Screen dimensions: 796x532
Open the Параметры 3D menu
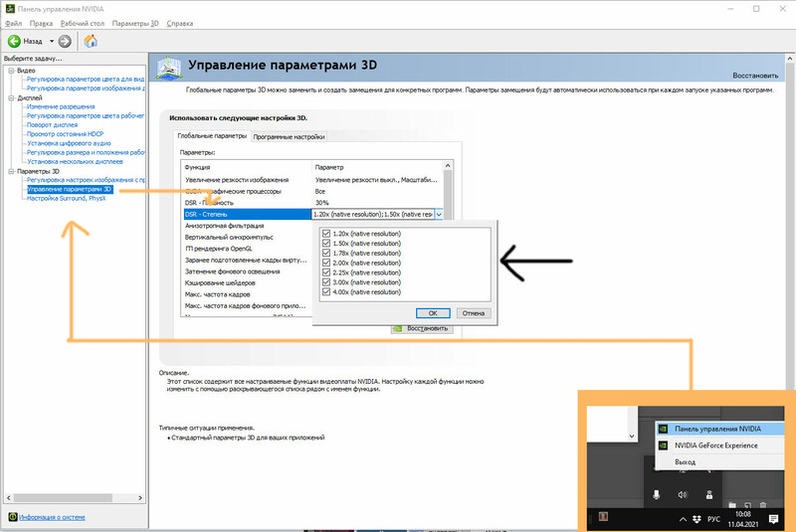click(134, 22)
